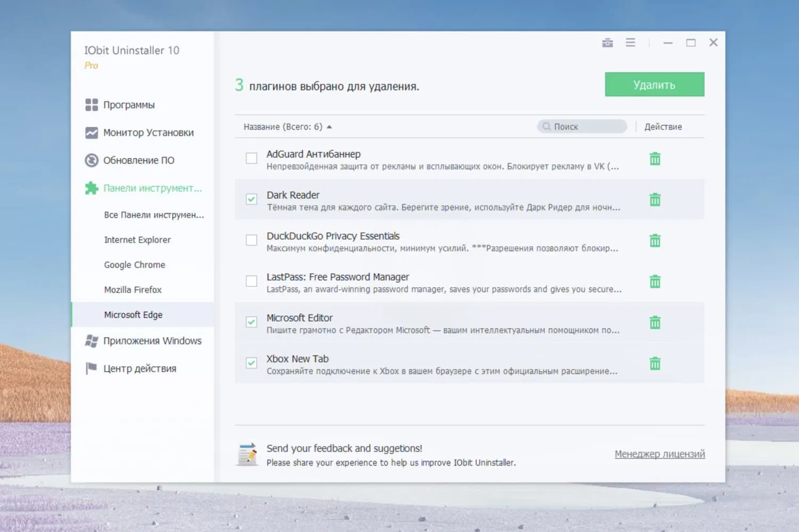
Task: Open Приложения Windows via the Windows icon
Action: pyautogui.click(x=92, y=341)
